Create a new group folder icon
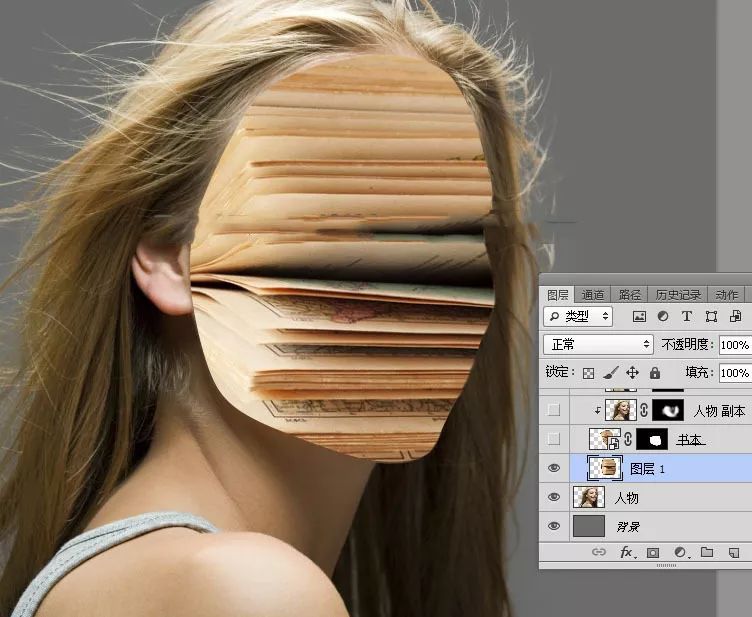 [x=706, y=552]
